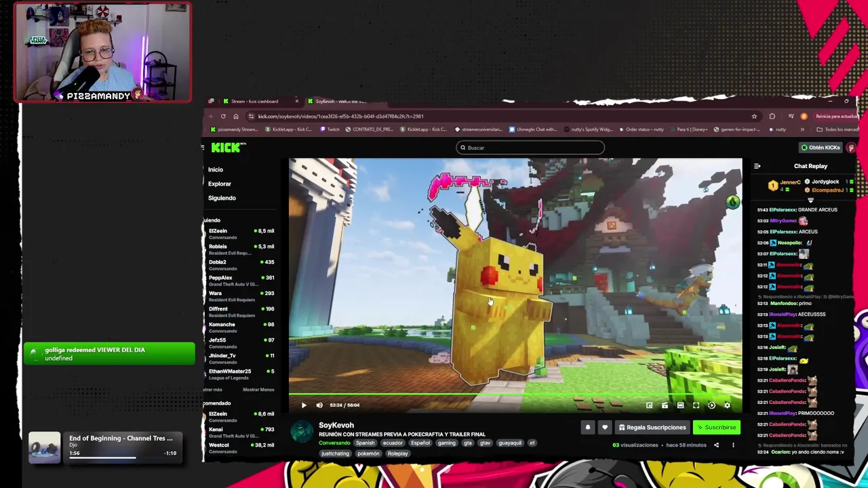Click the green Suscribirse button
This screenshot has height=488, width=868.
[716, 428]
